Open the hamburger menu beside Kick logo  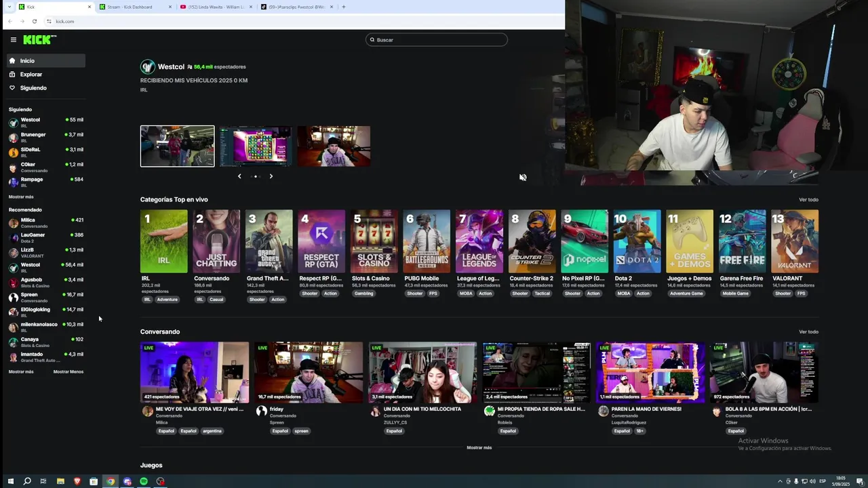click(x=13, y=40)
